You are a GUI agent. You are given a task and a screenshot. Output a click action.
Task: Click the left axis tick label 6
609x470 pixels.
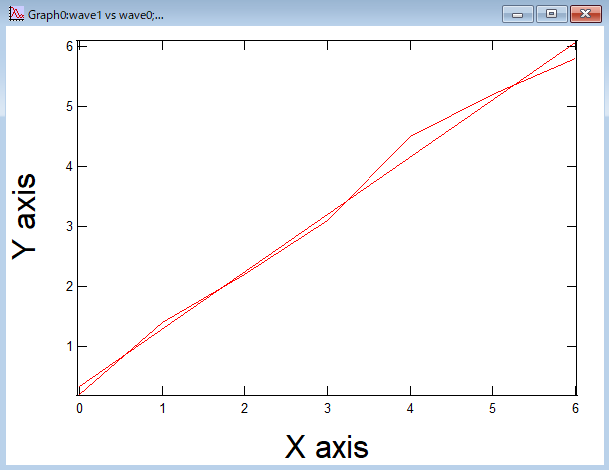68,47
